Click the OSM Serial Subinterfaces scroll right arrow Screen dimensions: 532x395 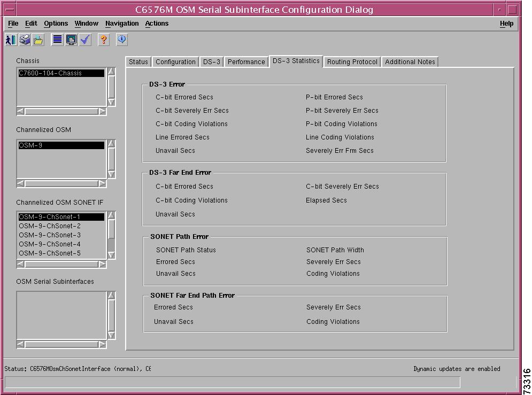point(103,344)
